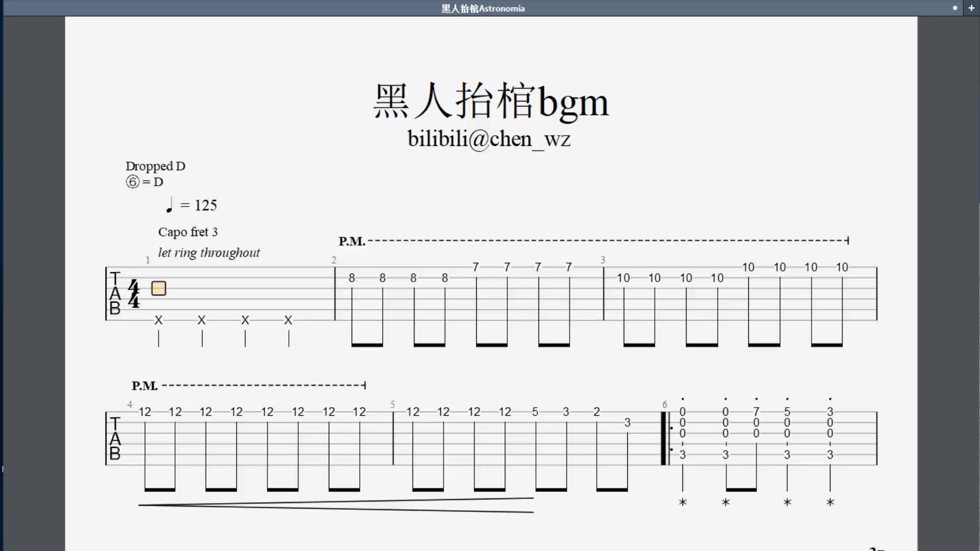
Task: Click the let ring throughout annotation
Action: click(209, 253)
